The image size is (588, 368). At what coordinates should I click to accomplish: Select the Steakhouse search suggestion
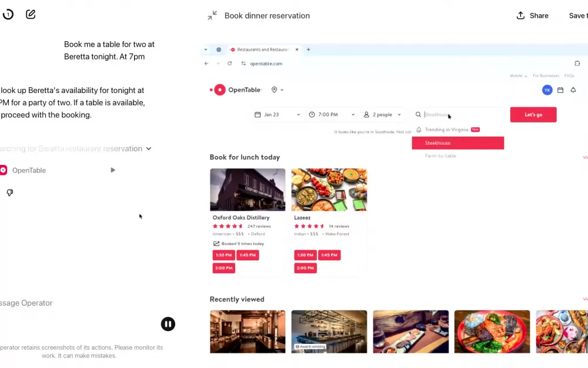(x=457, y=143)
